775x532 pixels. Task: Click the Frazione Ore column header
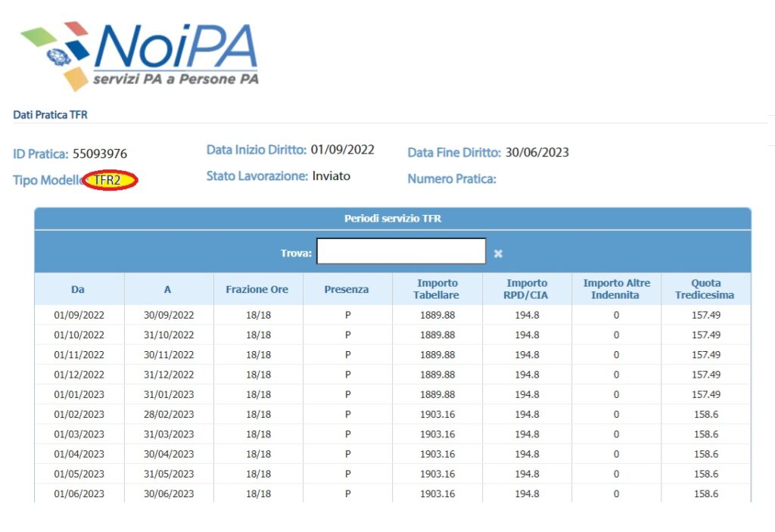click(257, 289)
